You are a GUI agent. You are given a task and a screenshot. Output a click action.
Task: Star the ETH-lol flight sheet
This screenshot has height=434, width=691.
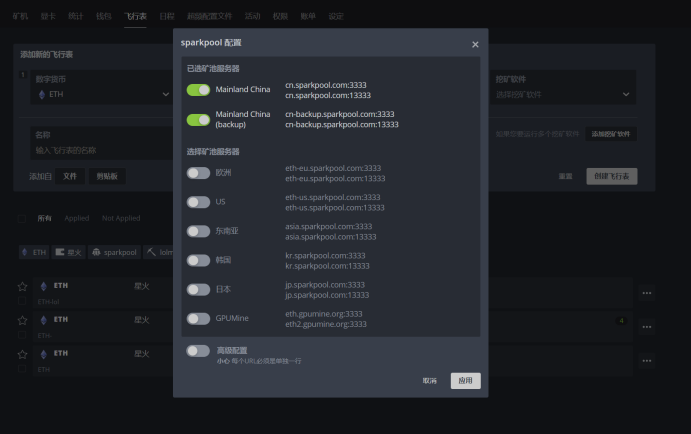22,287
